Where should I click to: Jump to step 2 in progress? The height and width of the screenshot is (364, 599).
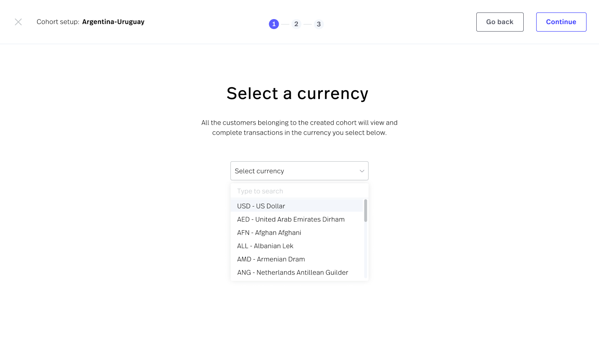pyautogui.click(x=296, y=24)
